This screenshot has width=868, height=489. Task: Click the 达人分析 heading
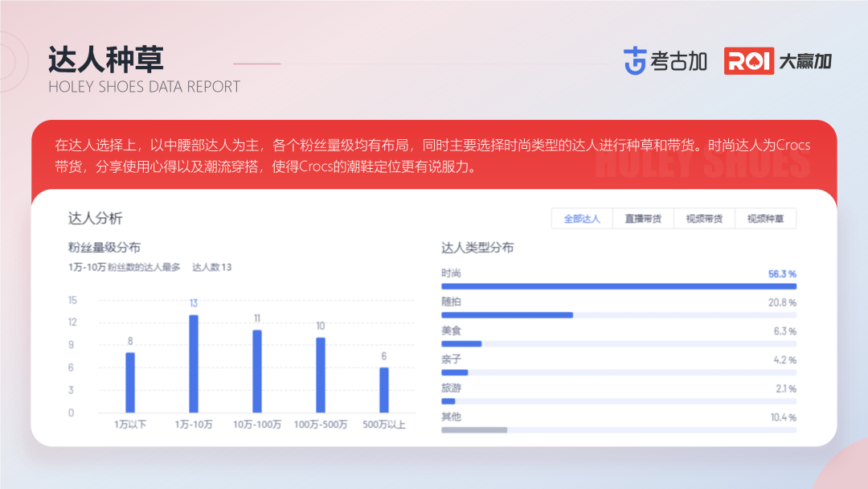click(95, 218)
